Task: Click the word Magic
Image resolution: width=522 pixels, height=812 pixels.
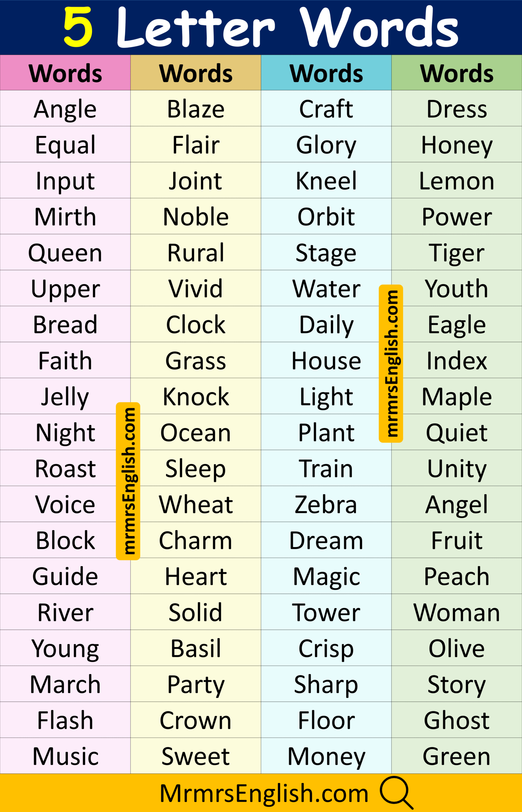Action: point(326,576)
